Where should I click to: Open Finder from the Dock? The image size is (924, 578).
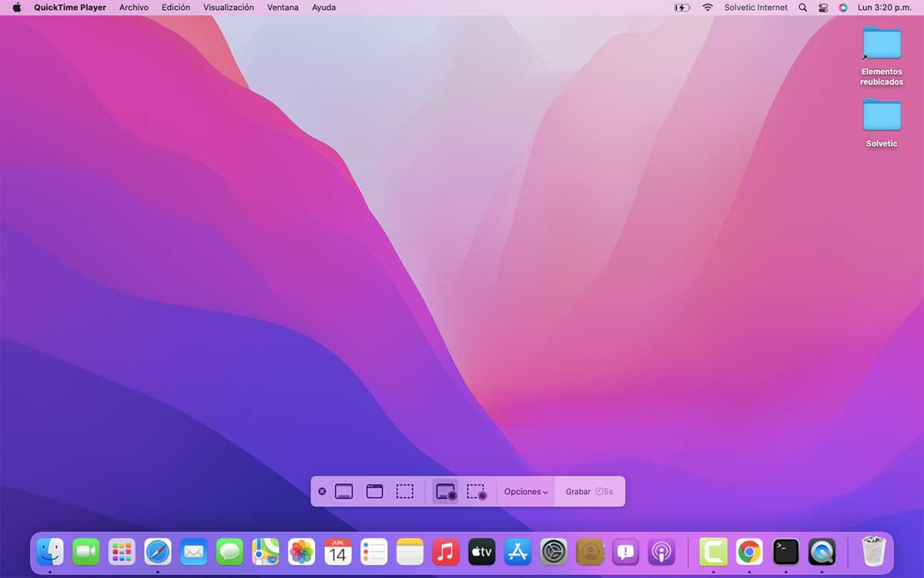[x=51, y=552]
